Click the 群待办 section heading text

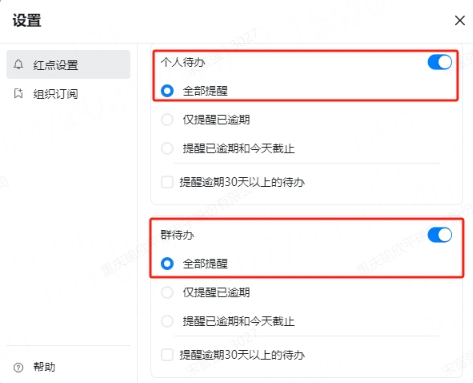(177, 235)
